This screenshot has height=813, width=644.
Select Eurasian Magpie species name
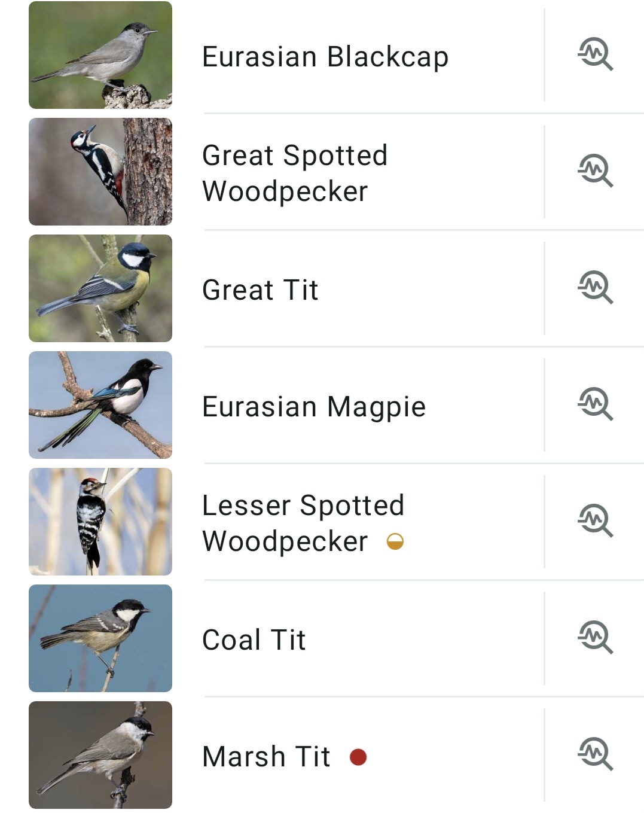click(314, 407)
